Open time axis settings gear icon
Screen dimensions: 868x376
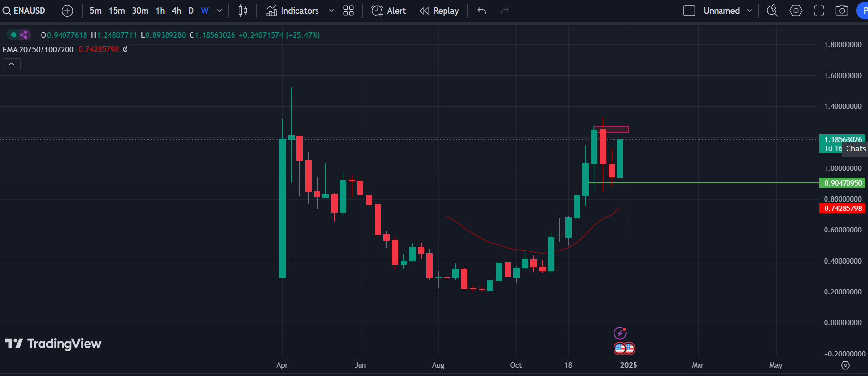point(846,365)
